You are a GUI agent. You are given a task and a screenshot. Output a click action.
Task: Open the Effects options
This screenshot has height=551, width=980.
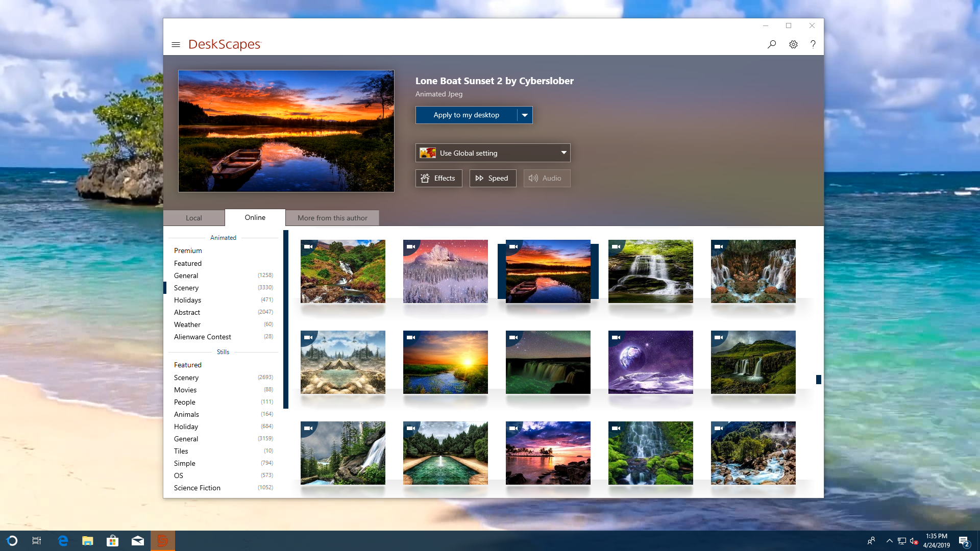pos(438,178)
